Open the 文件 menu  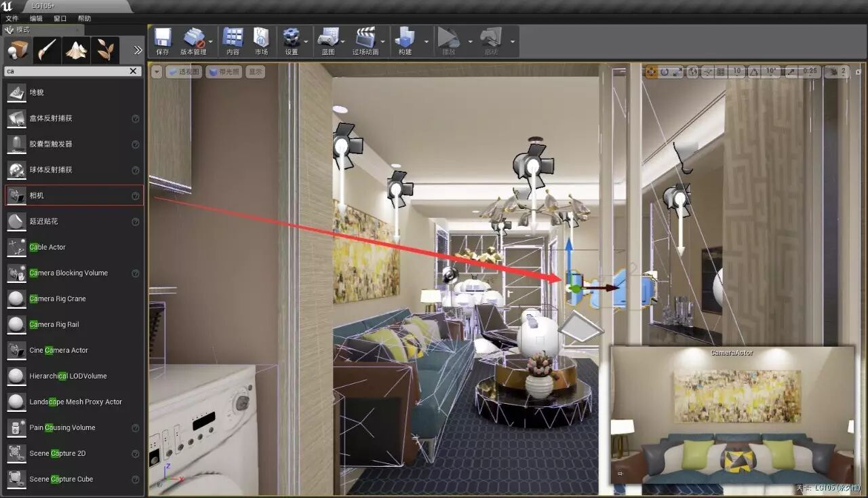coord(12,18)
